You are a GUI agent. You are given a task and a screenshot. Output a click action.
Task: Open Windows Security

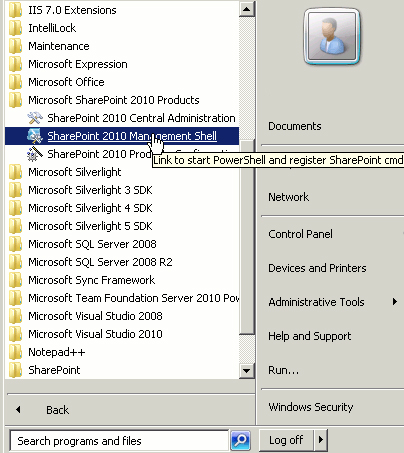(311, 407)
